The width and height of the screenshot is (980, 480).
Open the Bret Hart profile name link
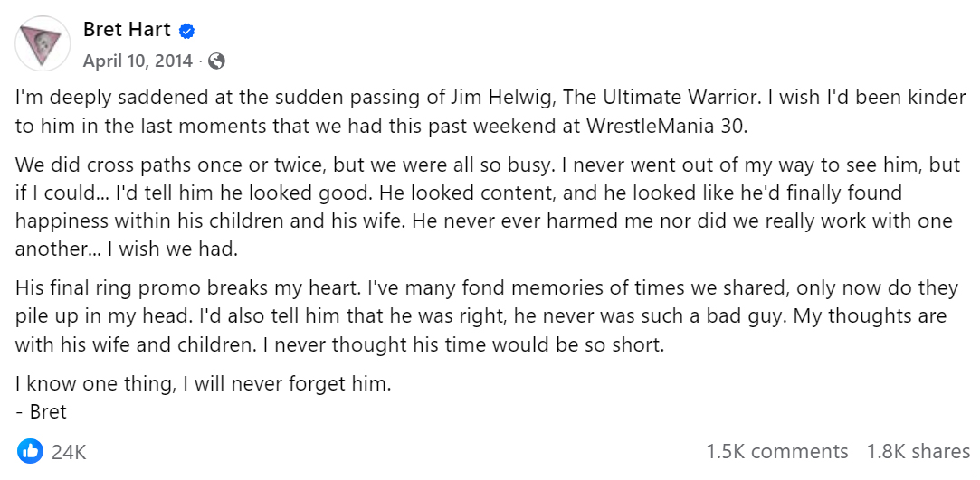click(127, 30)
